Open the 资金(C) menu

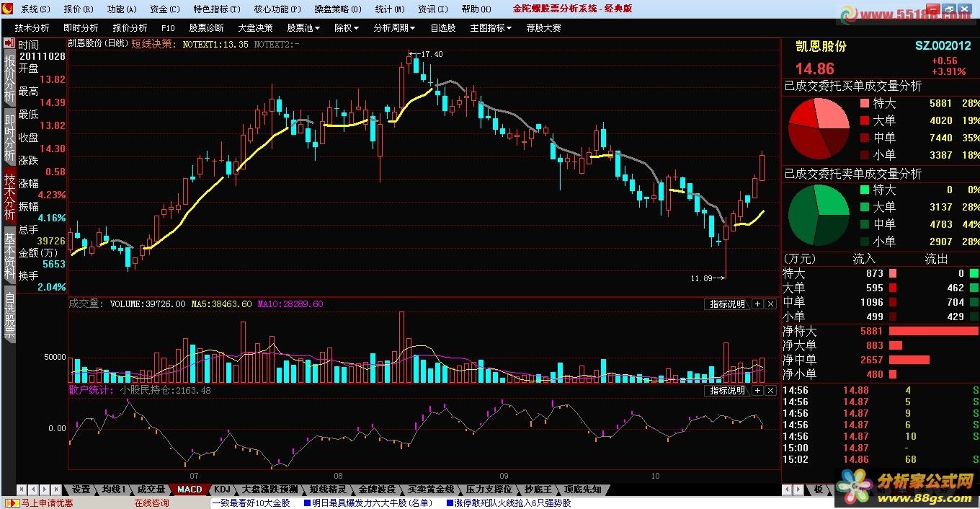[165, 9]
